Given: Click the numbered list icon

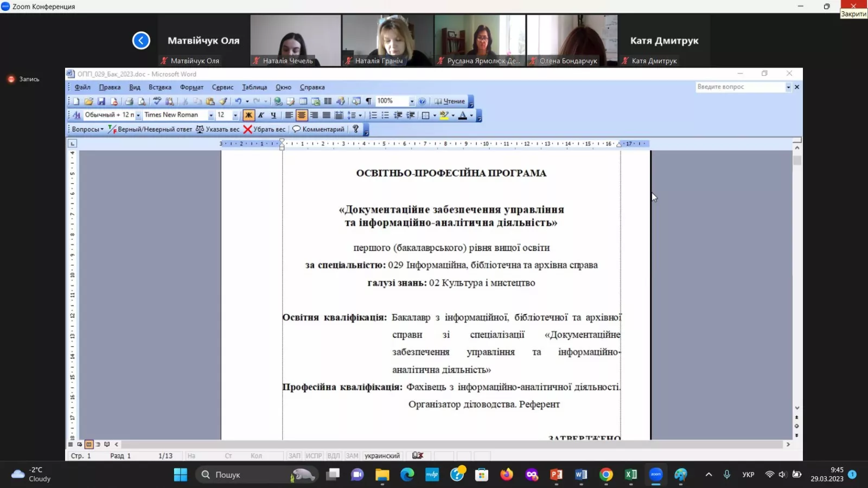Looking at the screenshot, I should click(x=373, y=115).
